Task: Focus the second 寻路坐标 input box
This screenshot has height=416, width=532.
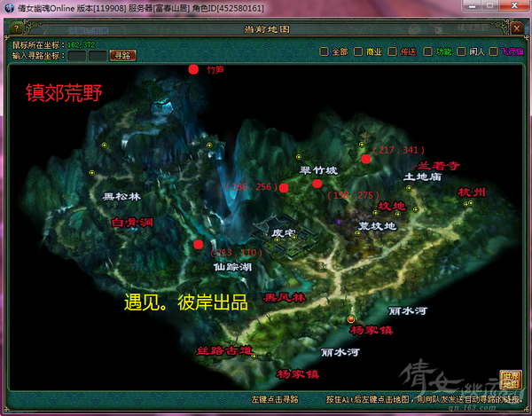Action: tap(98, 56)
